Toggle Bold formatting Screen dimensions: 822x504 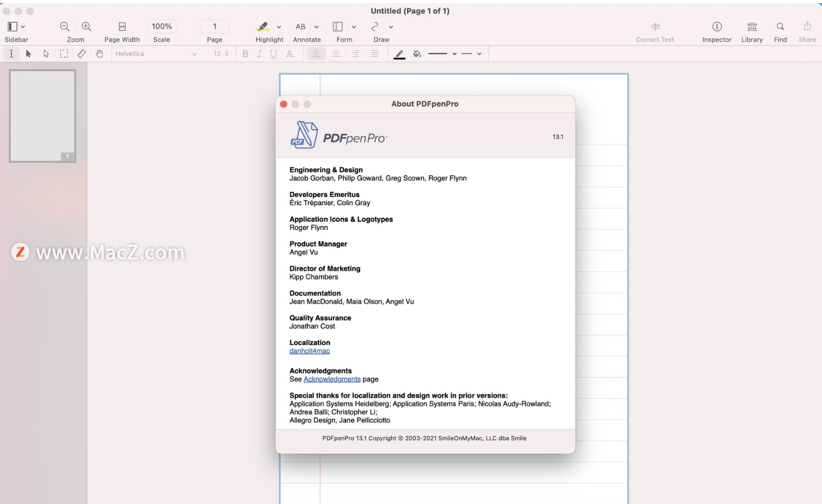tap(245, 54)
